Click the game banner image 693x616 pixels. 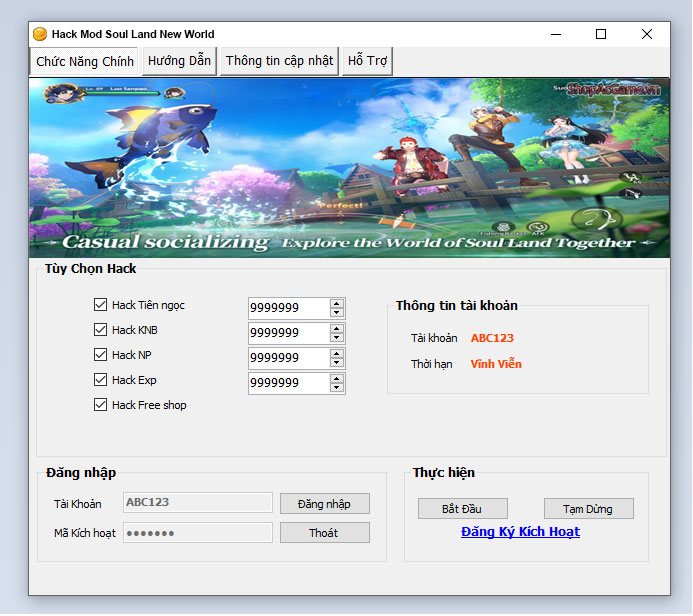[x=349, y=168]
